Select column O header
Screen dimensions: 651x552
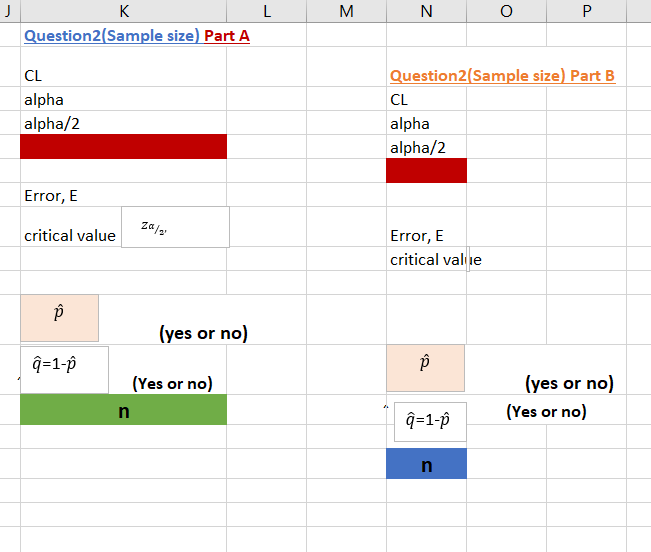click(507, 11)
